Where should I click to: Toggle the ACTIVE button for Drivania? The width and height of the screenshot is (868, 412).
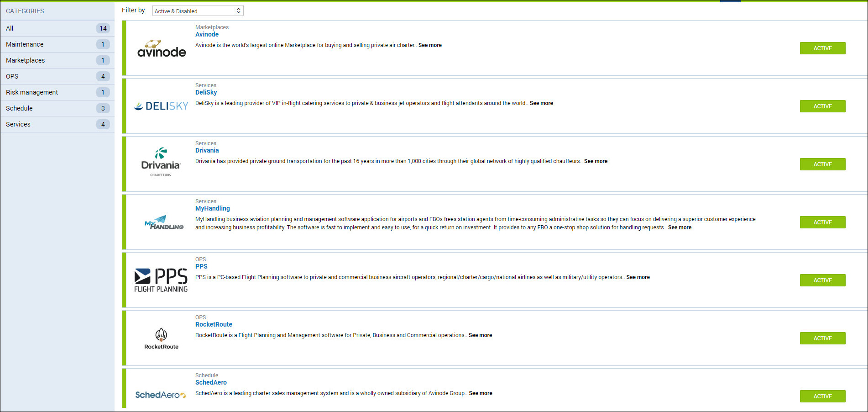pyautogui.click(x=822, y=164)
